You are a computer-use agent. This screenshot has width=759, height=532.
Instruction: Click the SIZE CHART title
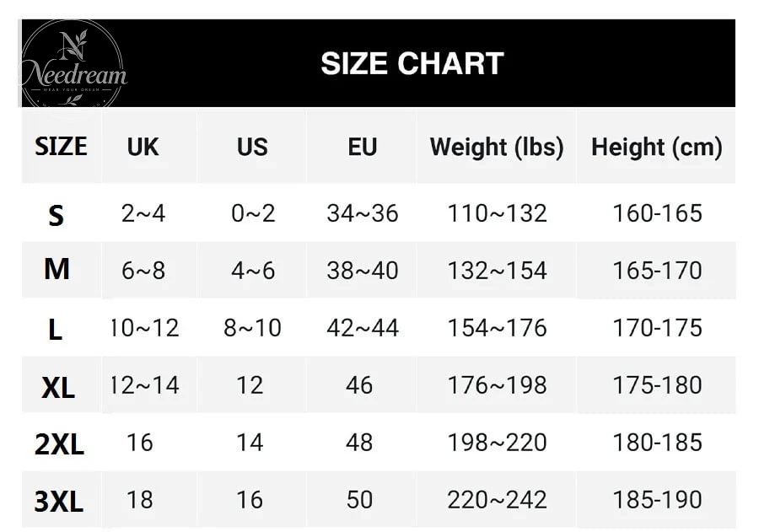pos(412,64)
